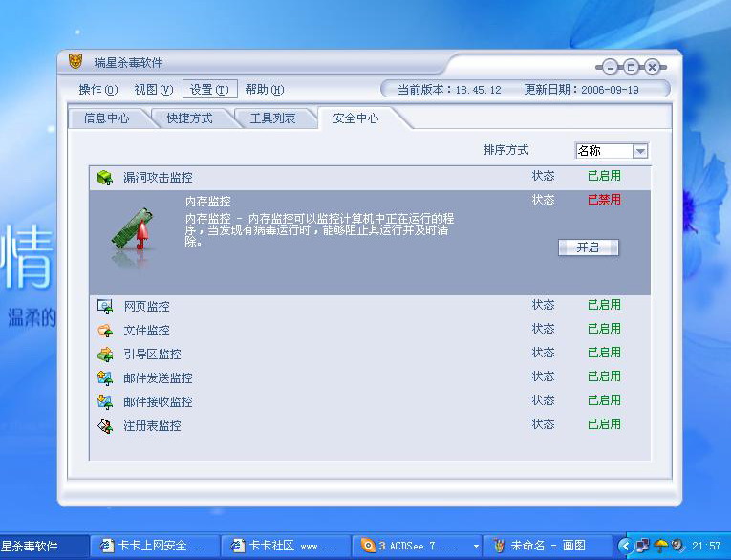Viewport: 731px width, 560px height.
Task: Click the 更新日期 2006-09-19 text
Action: (581, 90)
